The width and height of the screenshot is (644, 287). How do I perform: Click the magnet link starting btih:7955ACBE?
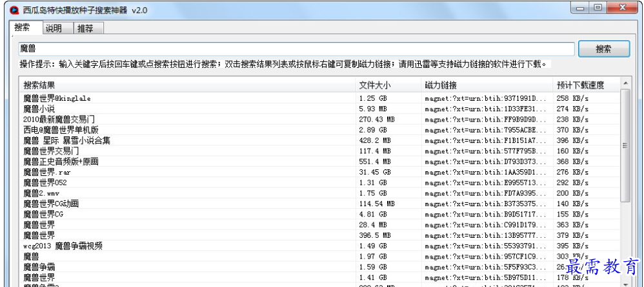[486, 130]
